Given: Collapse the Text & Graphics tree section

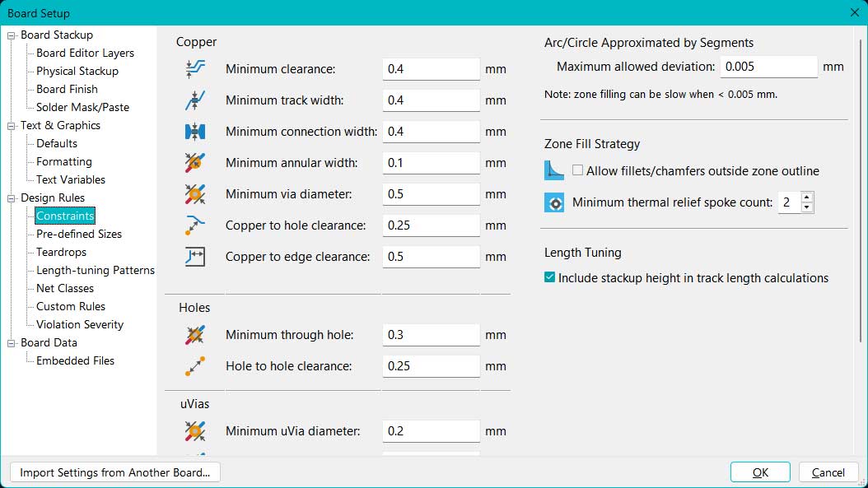Looking at the screenshot, I should pyautogui.click(x=12, y=126).
